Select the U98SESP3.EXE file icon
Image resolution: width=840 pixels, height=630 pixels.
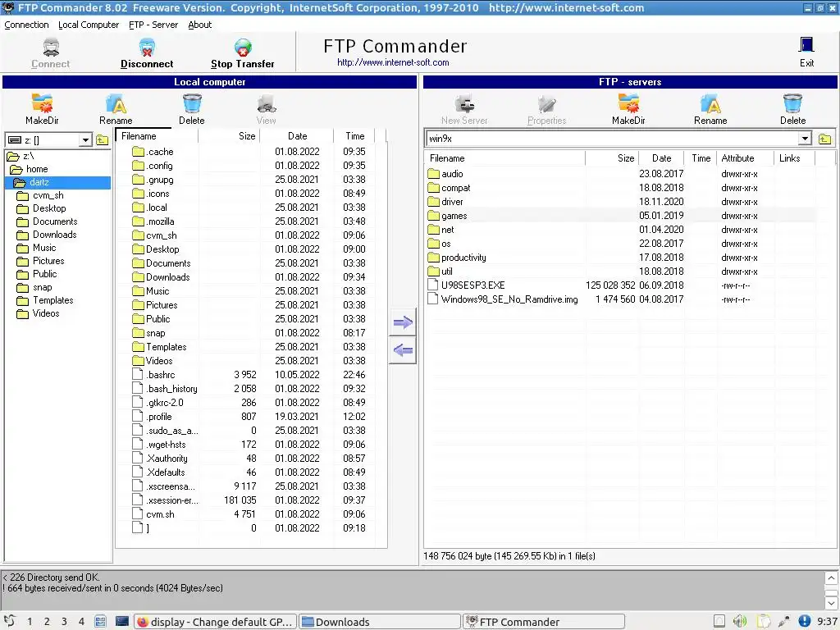point(433,285)
